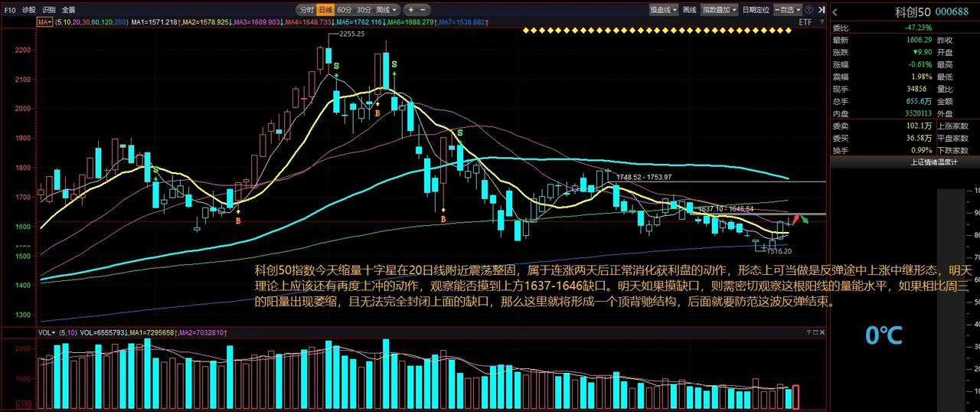Open the F10 company info page
980x412 pixels.
click(9, 10)
